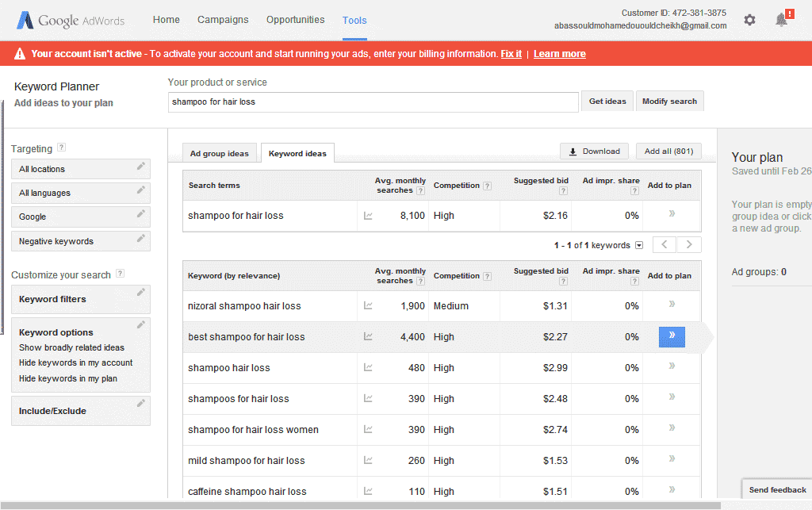
Task: Click Send feedback button
Action: click(777, 490)
